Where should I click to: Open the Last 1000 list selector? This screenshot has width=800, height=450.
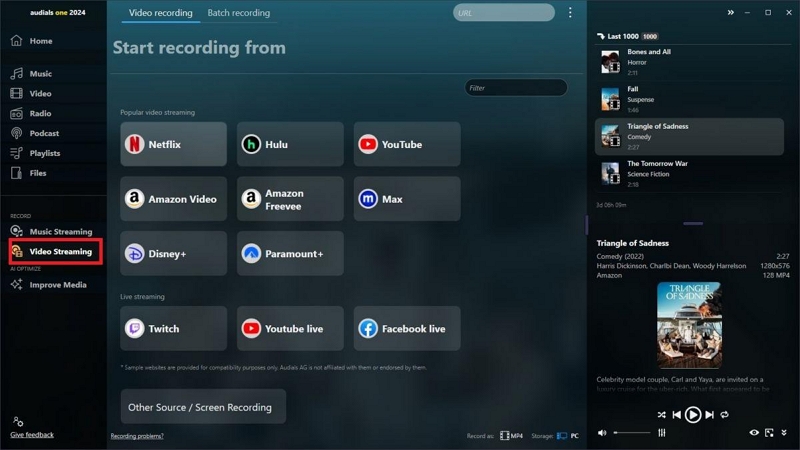[628, 36]
